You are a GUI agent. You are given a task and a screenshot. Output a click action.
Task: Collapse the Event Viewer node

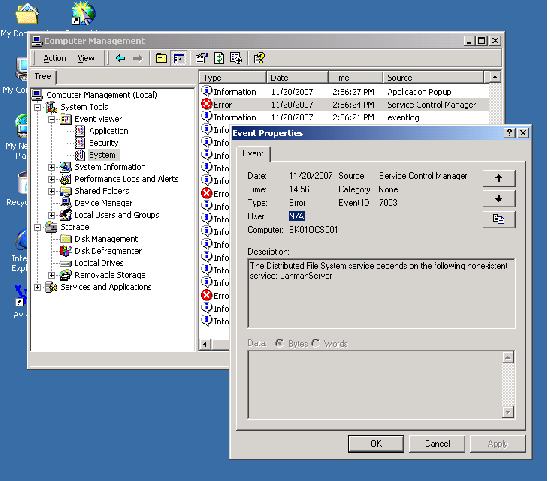coord(52,119)
